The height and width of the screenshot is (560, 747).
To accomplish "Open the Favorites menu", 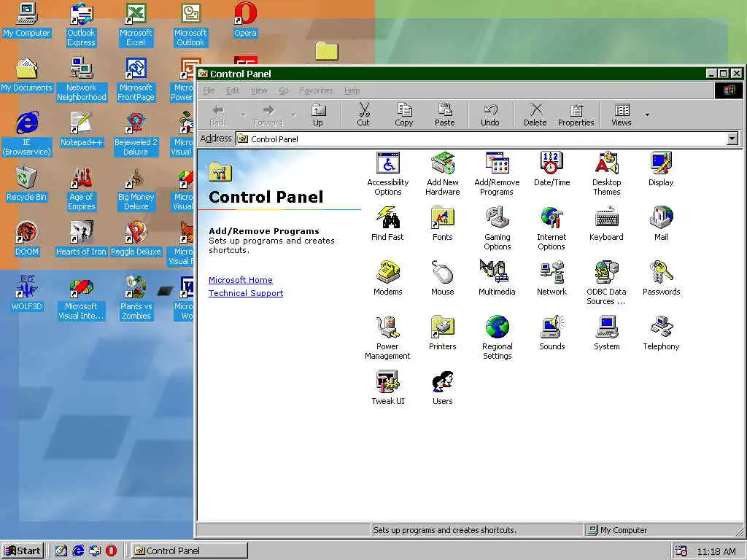I will [316, 90].
